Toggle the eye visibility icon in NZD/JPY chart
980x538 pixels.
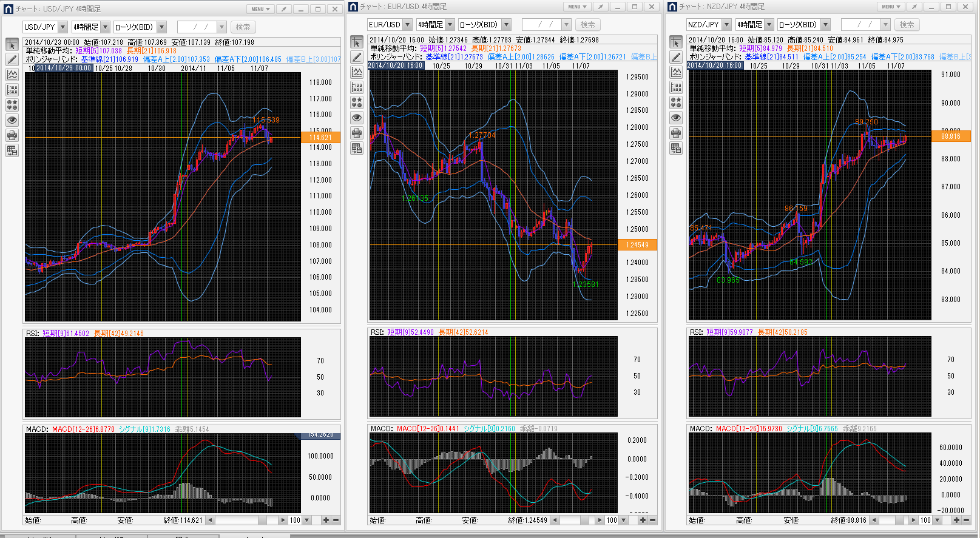(x=676, y=118)
